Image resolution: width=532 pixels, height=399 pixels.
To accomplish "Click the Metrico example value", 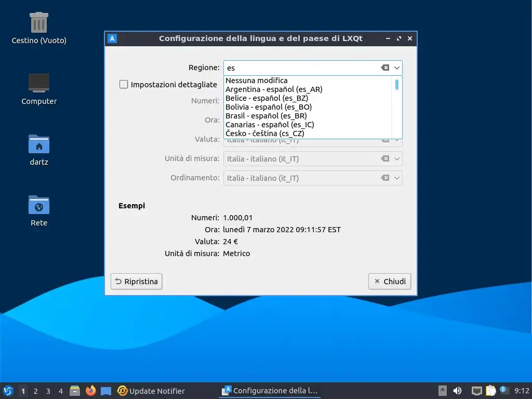I will (x=236, y=254).
